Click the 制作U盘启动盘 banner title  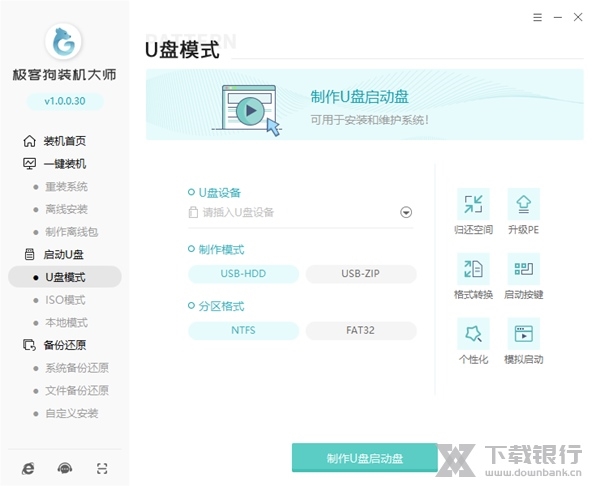point(359,97)
